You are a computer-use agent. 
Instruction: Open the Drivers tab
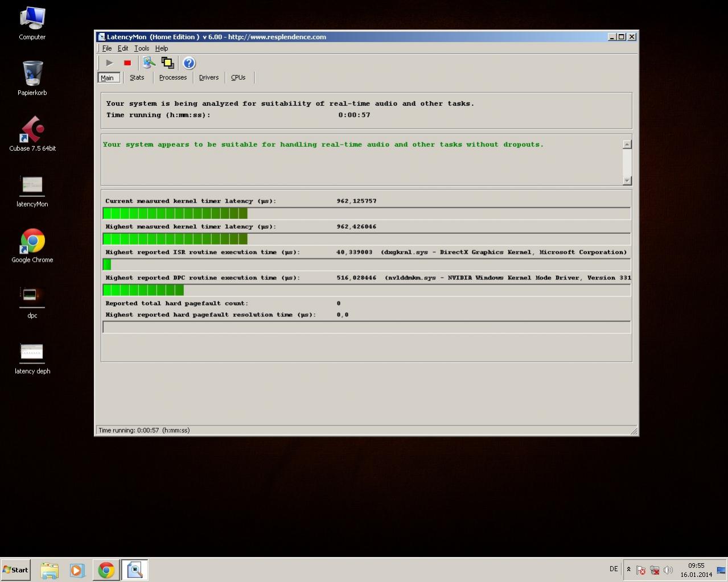[x=209, y=77]
